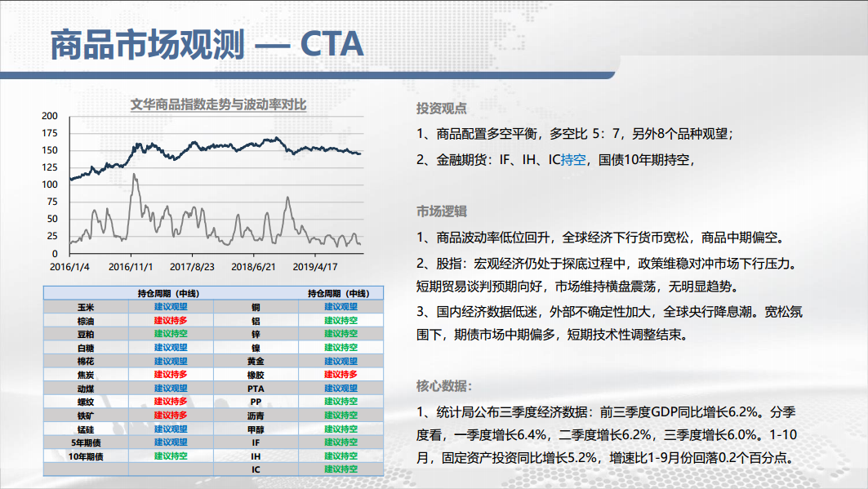Click the IC cell in the table

pyautogui.click(x=256, y=469)
